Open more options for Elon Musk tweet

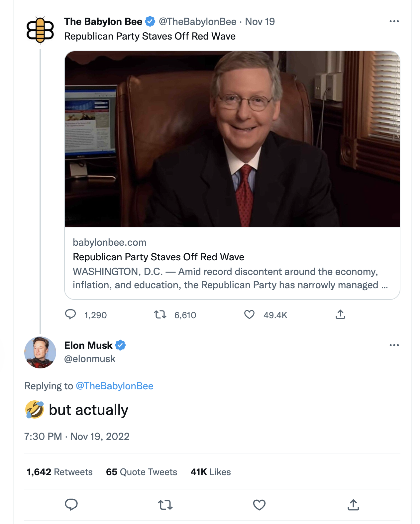(x=394, y=345)
